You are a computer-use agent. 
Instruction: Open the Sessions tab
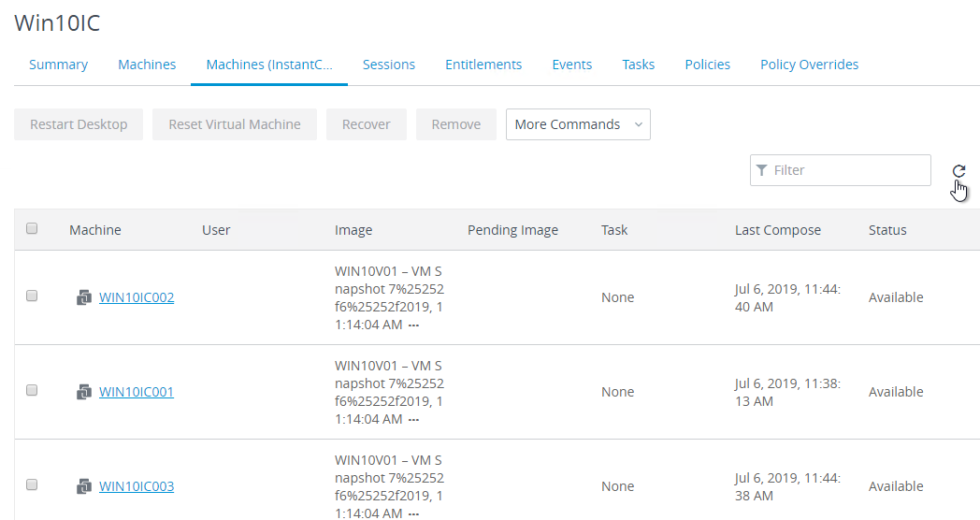389,65
